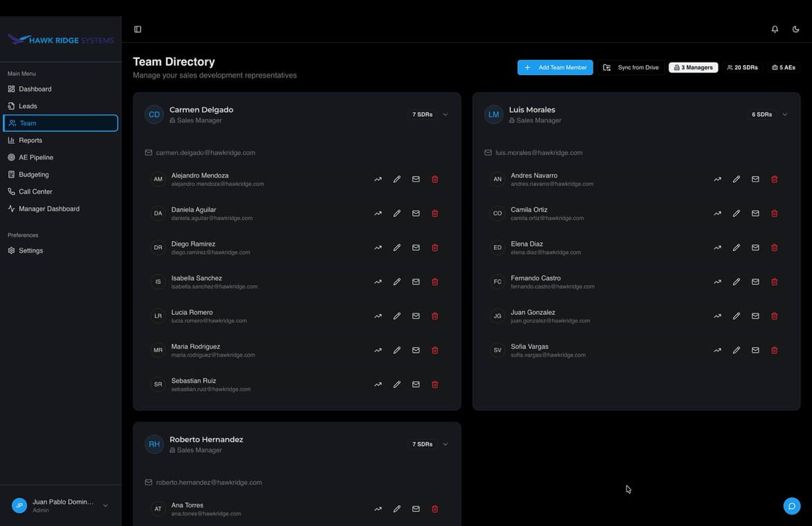Open the trend chart for Fernando Castro

(x=717, y=282)
